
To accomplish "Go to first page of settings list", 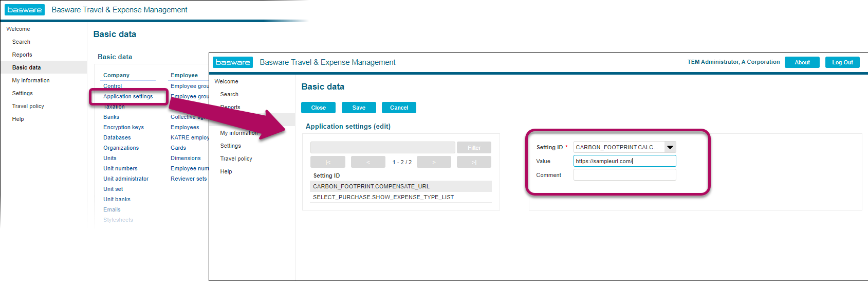I will [x=327, y=162].
